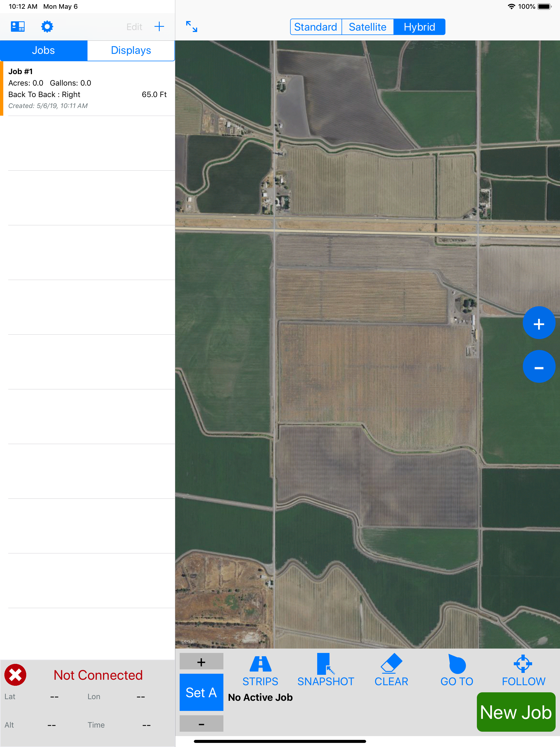Click the grey plus stepper above Set A

[x=201, y=662]
